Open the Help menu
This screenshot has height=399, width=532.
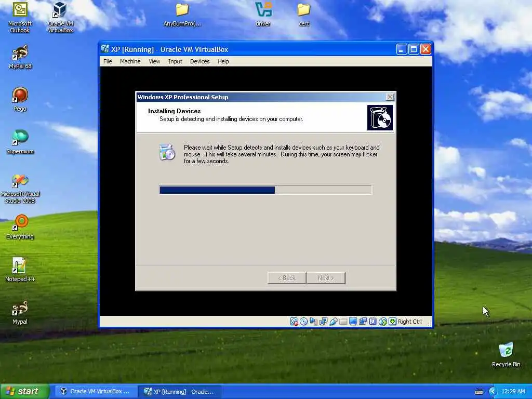[x=223, y=61]
